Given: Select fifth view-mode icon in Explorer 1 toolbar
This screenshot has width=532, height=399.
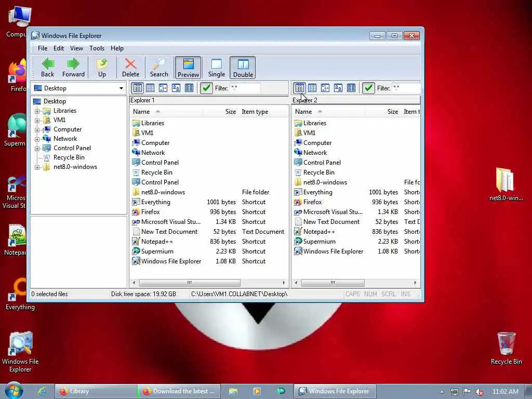Looking at the screenshot, I should tap(189, 88).
